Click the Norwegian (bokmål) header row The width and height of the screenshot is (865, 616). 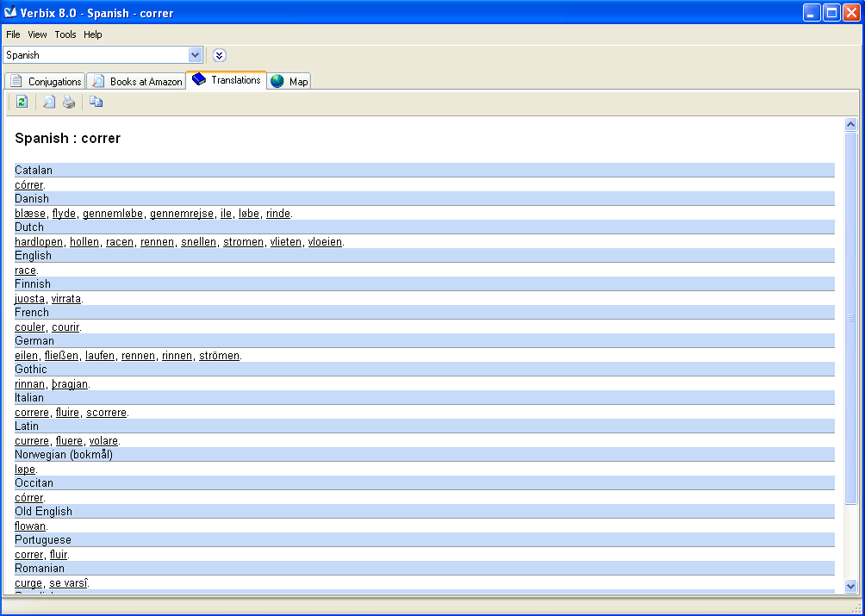click(424, 454)
